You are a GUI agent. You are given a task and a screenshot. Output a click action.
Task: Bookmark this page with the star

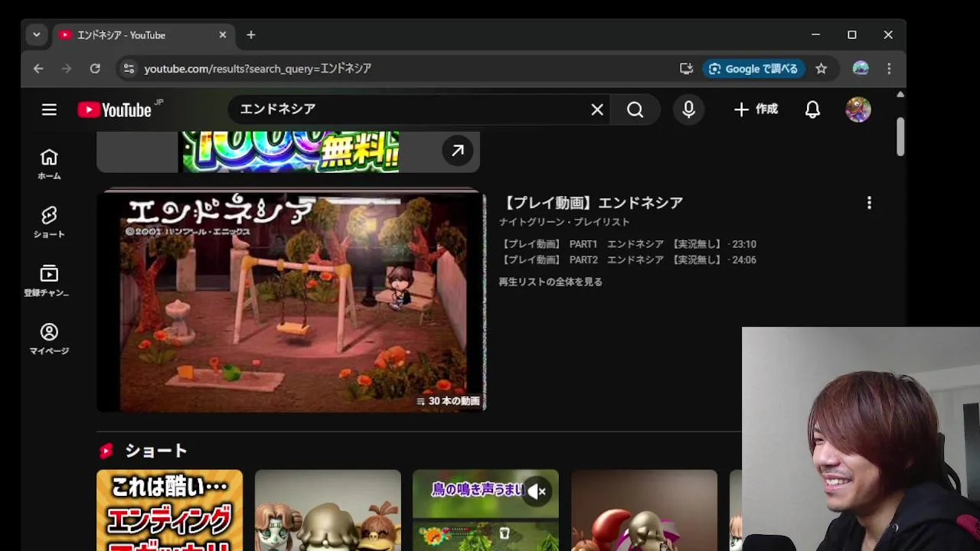click(x=821, y=68)
